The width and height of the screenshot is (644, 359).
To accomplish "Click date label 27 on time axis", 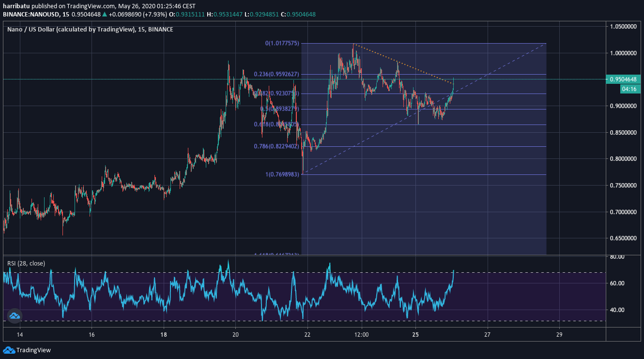I will click(487, 335).
